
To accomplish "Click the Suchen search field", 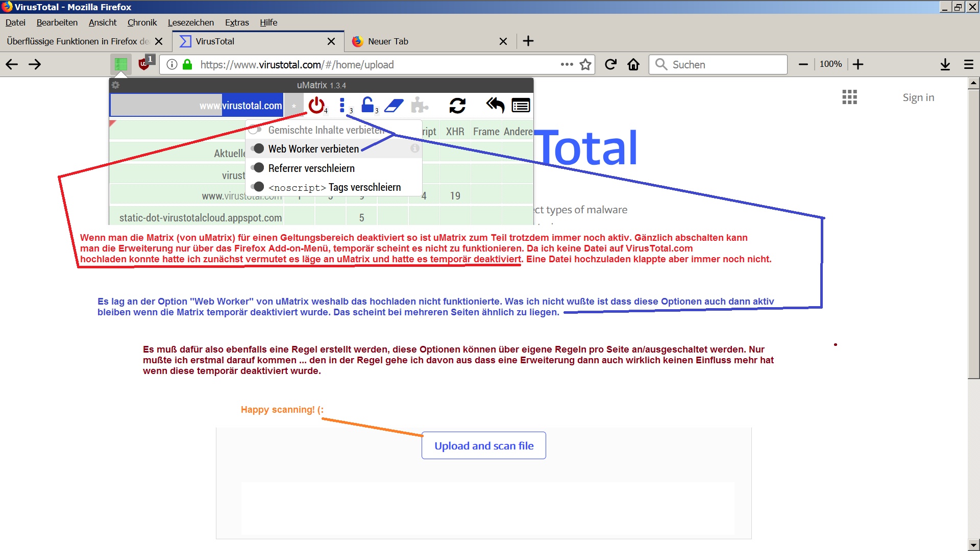I will (725, 64).
